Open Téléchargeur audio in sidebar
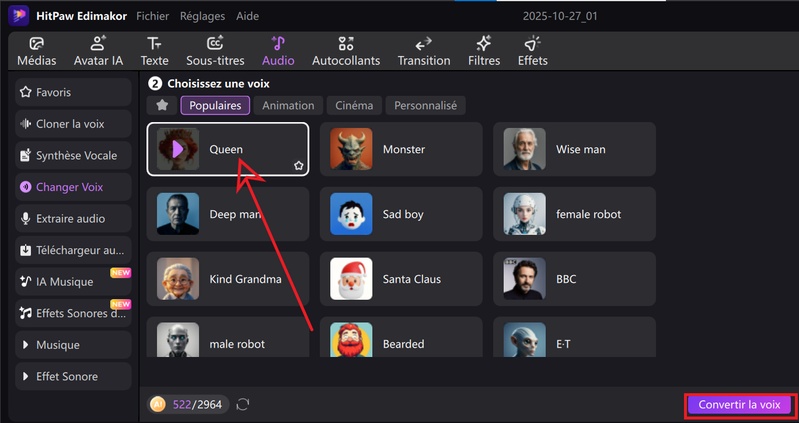 (73, 250)
